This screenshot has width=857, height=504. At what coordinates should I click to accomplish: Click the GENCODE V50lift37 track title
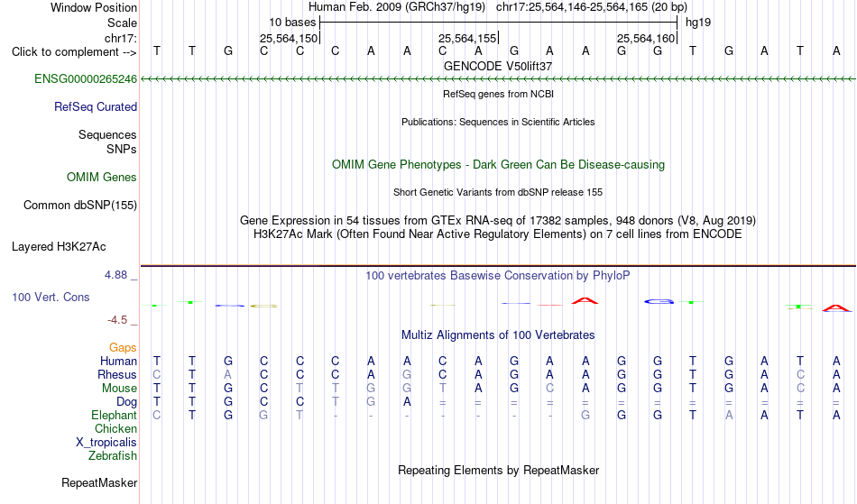tap(498, 66)
